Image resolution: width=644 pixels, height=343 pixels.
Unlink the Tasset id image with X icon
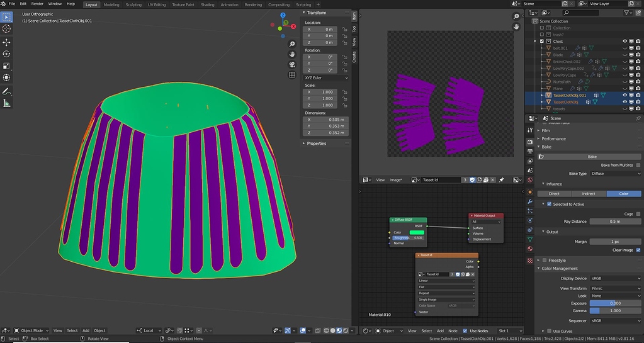coord(492,180)
